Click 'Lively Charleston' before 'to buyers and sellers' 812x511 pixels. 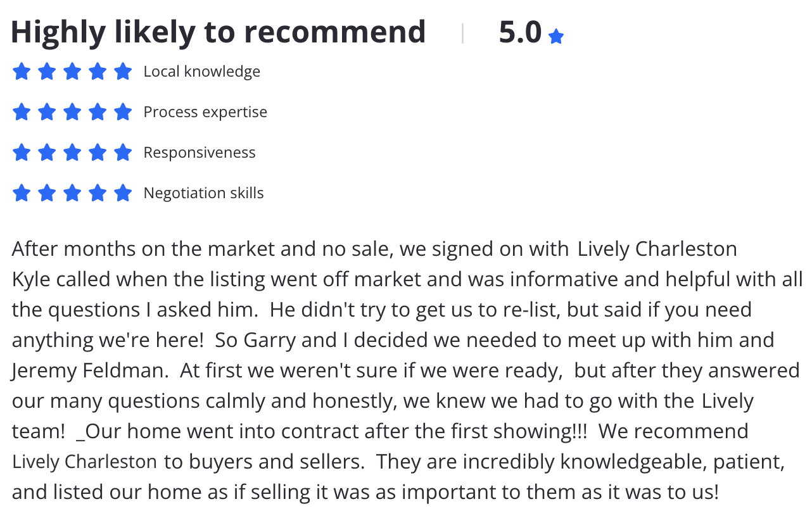85,462
